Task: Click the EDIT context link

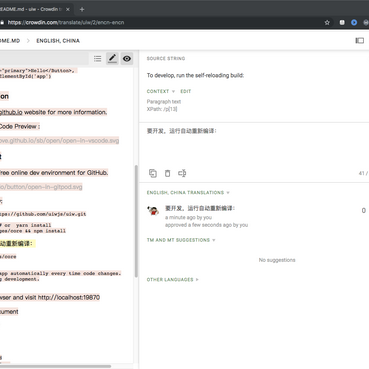Action: click(x=186, y=91)
